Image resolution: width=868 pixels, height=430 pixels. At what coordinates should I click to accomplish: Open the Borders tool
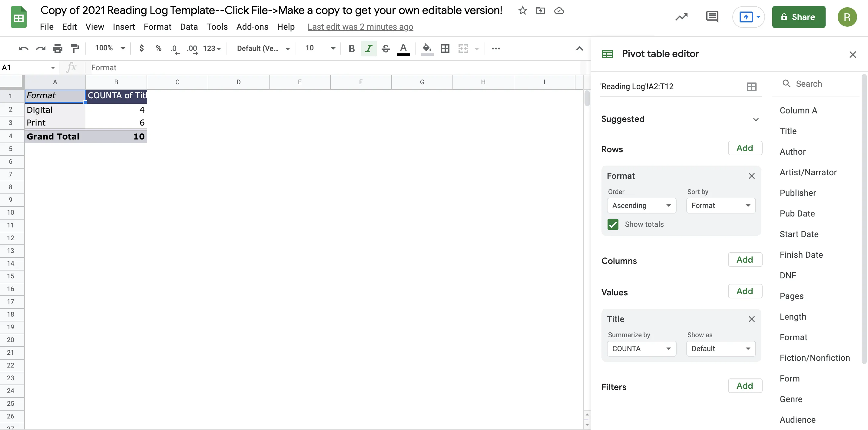coord(445,49)
